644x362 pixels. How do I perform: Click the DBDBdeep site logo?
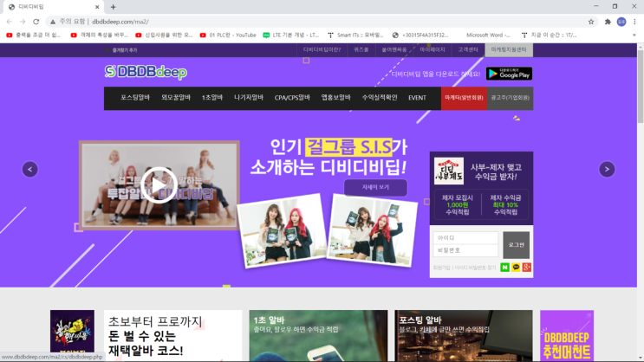pos(146,72)
